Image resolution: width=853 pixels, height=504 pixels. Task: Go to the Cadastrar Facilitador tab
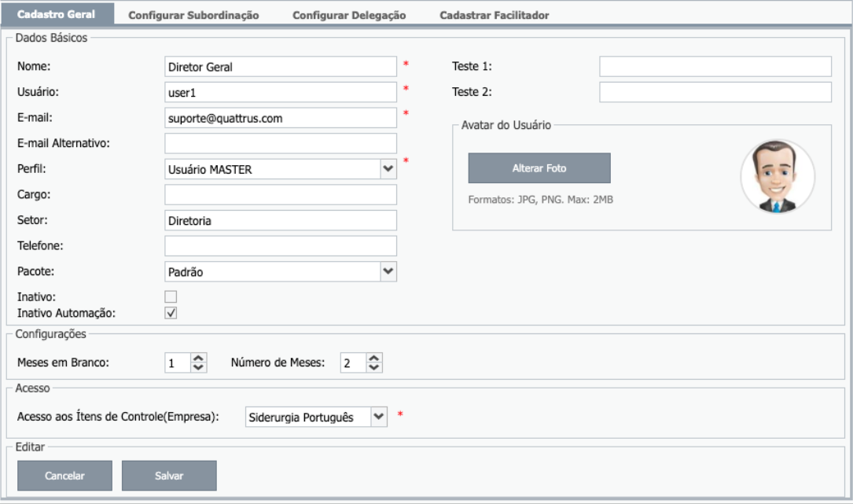[494, 15]
